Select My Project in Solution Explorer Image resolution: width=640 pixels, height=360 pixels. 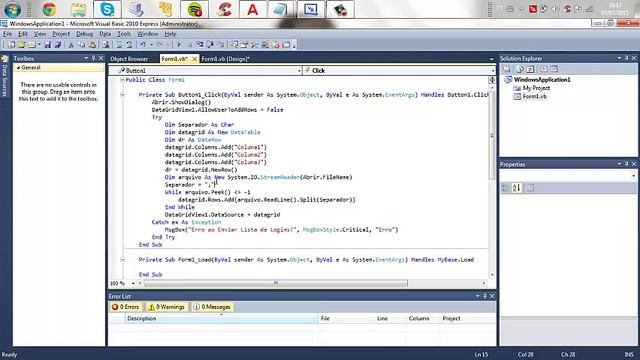[536, 88]
